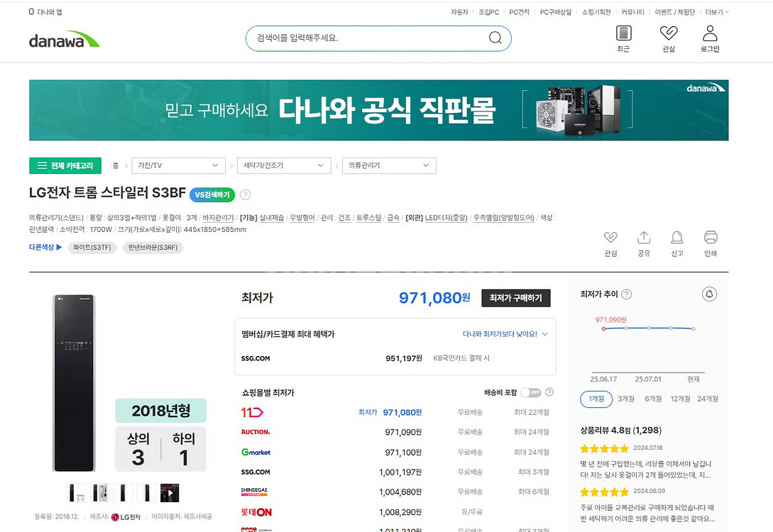773x532 pixels.
Task: Select the 린넨브라운(S3RF) color option
Action: click(153, 248)
